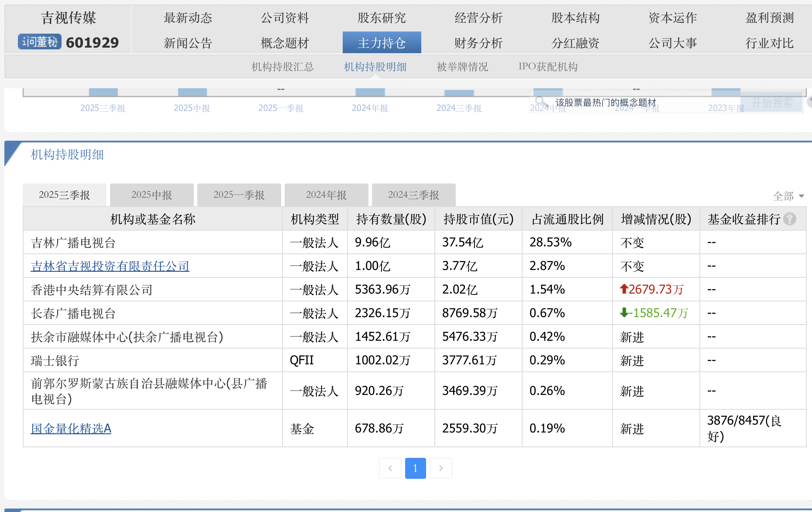Open the 全部 filter dropdown
812x512 pixels.
(788, 196)
